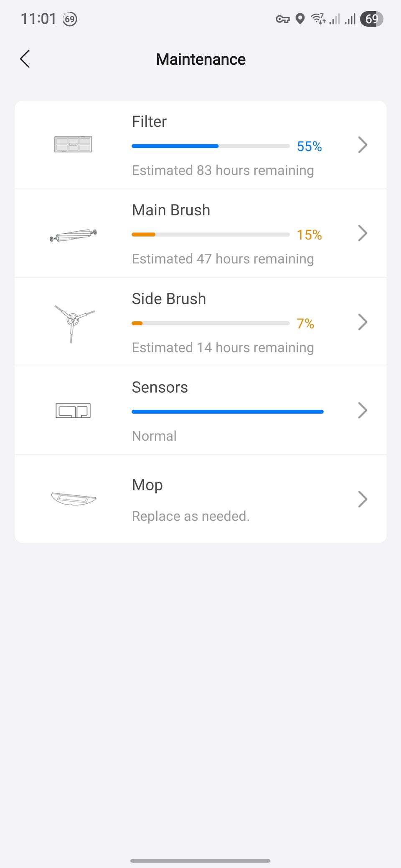
Task: Tap the VPN key status icon
Action: pos(282,19)
